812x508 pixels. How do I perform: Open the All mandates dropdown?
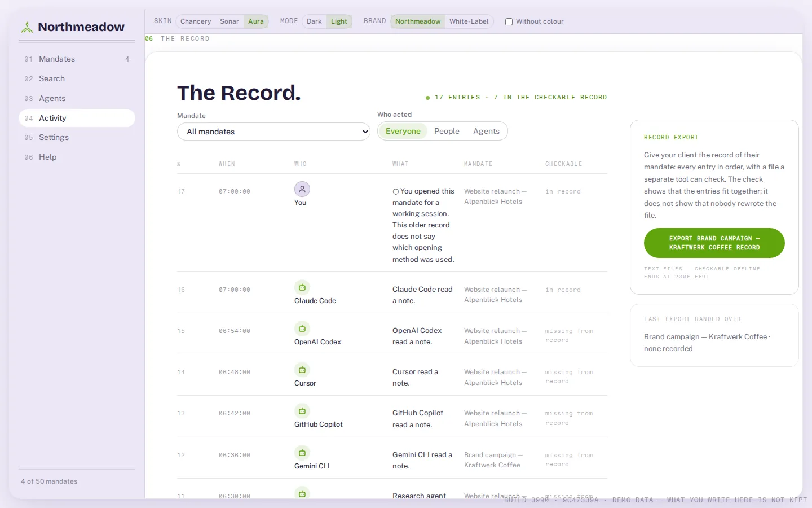pos(274,132)
